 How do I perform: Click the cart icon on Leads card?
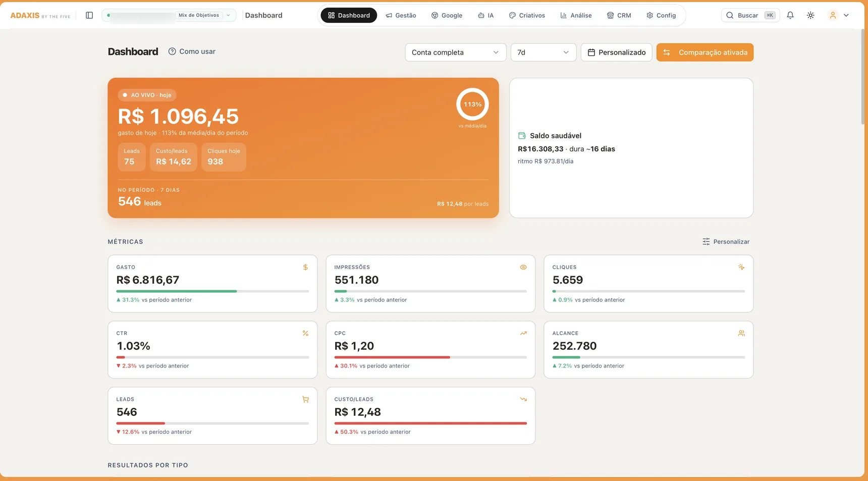coord(305,399)
